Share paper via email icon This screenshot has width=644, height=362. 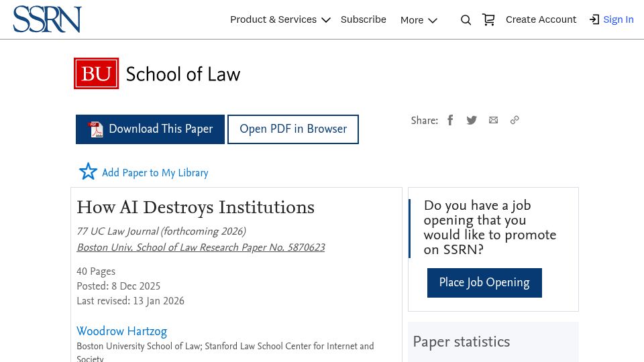point(493,120)
